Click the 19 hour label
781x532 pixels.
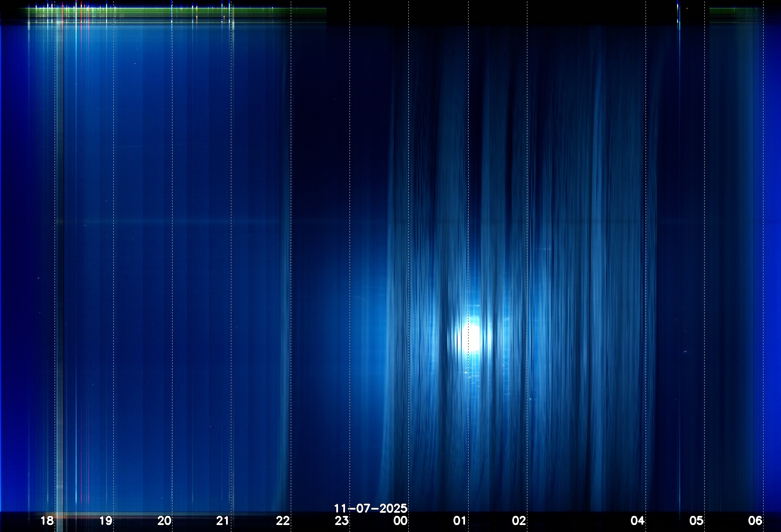click(106, 521)
